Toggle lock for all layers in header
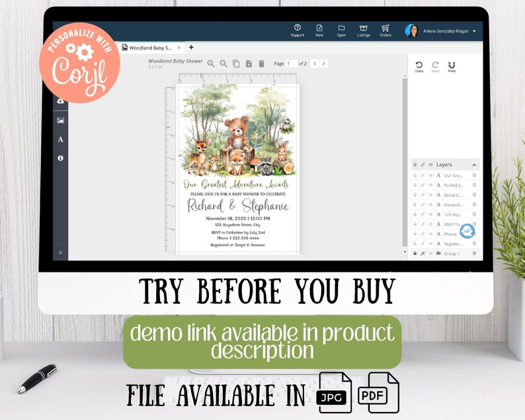This screenshot has height=420, width=525. 415,165
